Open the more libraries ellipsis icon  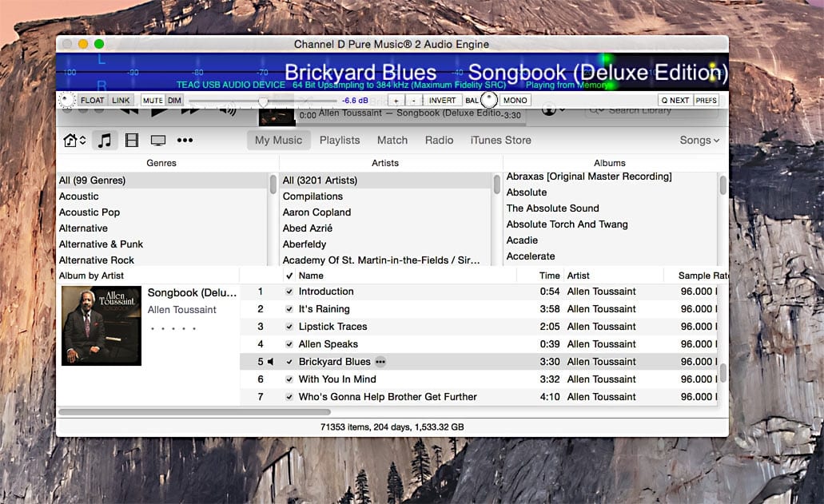click(x=185, y=140)
